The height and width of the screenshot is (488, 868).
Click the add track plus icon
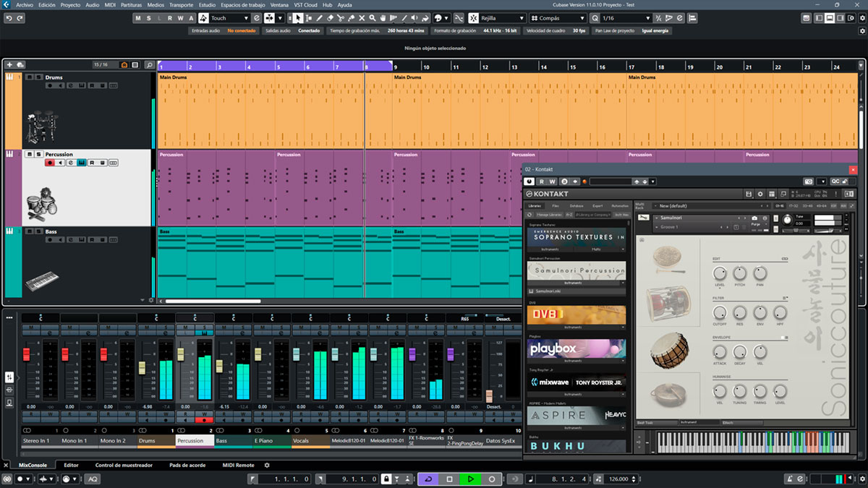tap(9, 65)
